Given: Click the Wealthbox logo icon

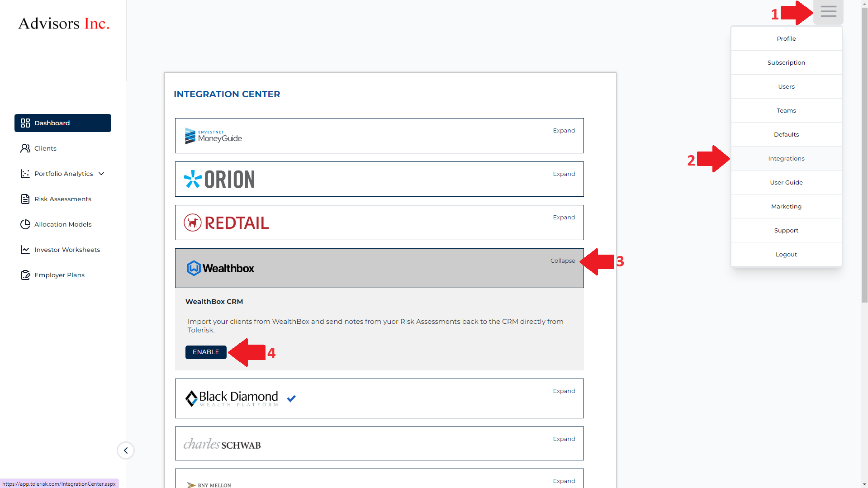Looking at the screenshot, I should 194,268.
